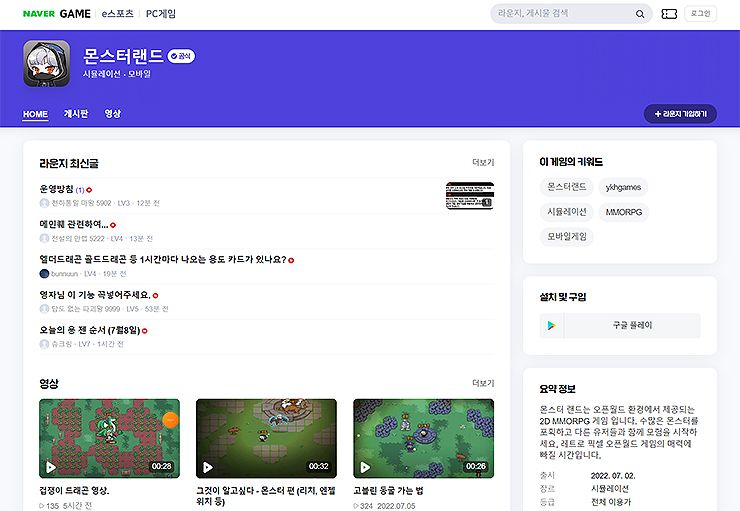Click the avatar of 천하통일 마왕 5902
740x511 pixels.
pos(44,203)
